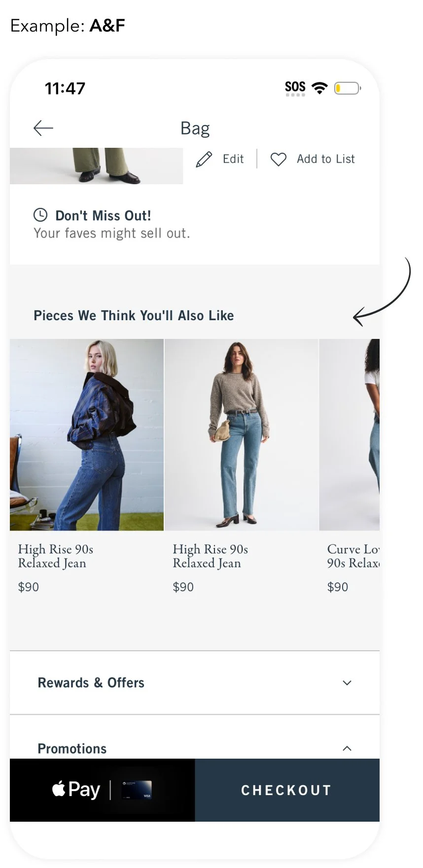Viewport: 423px width, 868px height.
Task: Click the battery indicator icon
Action: pyautogui.click(x=348, y=88)
